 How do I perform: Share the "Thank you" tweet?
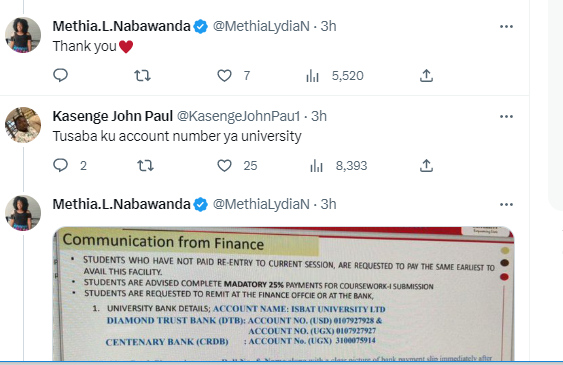tap(426, 76)
